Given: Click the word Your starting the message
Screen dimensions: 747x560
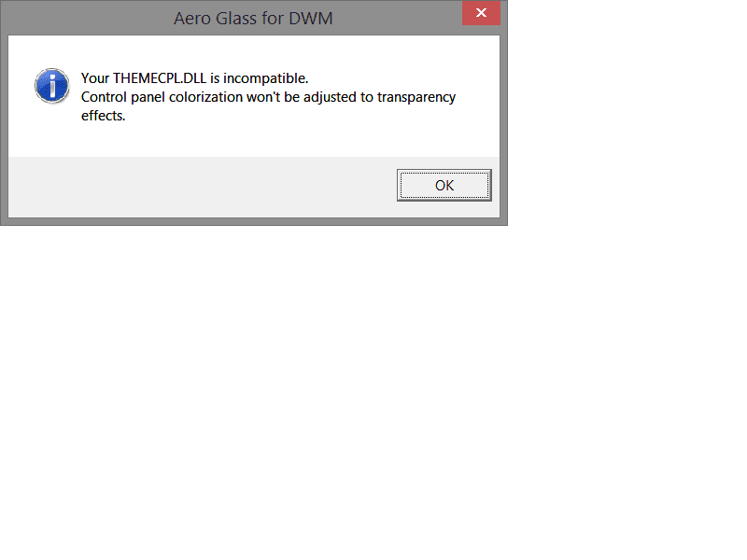Looking at the screenshot, I should pyautogui.click(x=95, y=78).
